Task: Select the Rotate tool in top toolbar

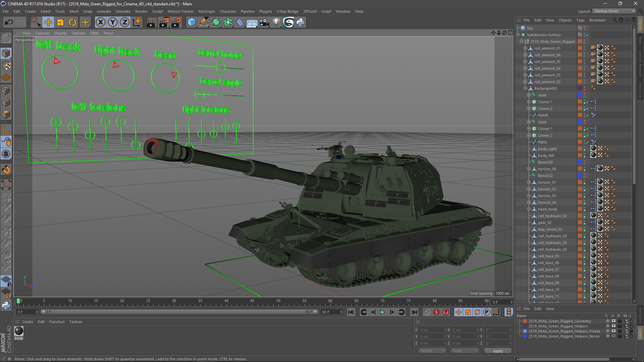Action: [72, 22]
